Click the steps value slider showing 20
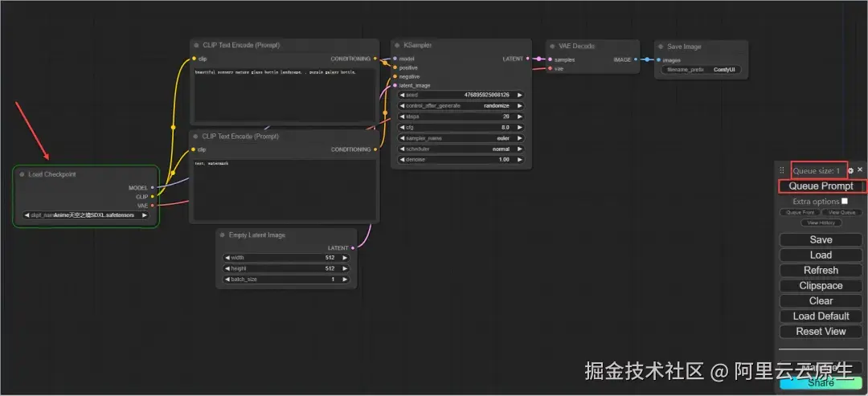 461,116
